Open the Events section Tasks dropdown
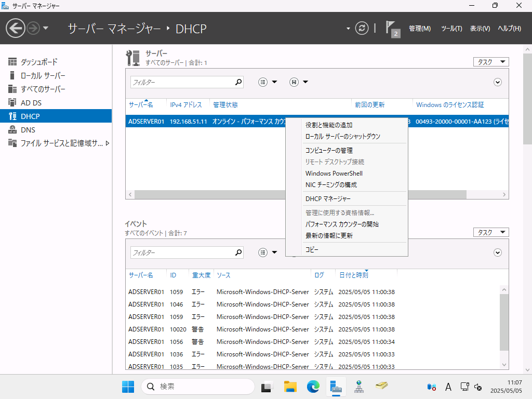Viewport: 532px width, 399px height. (x=491, y=232)
